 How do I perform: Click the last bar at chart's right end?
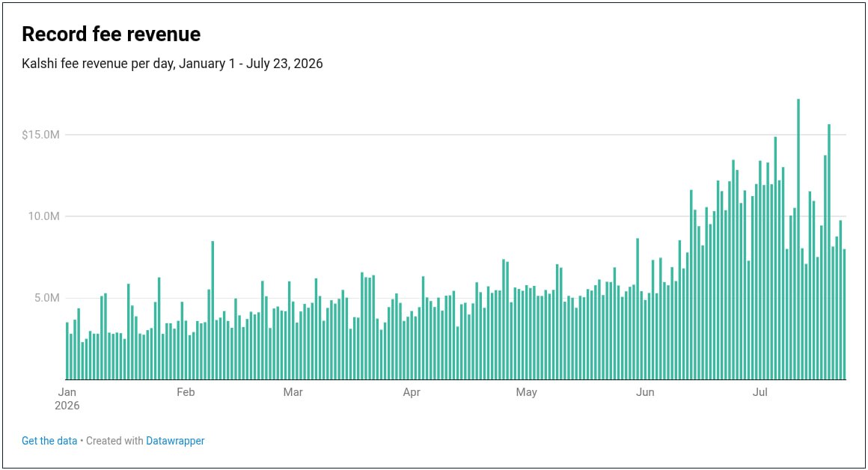[x=844, y=314]
